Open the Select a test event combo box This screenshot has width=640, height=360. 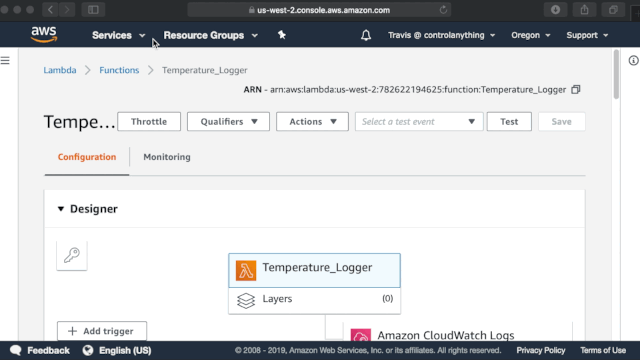pos(419,122)
